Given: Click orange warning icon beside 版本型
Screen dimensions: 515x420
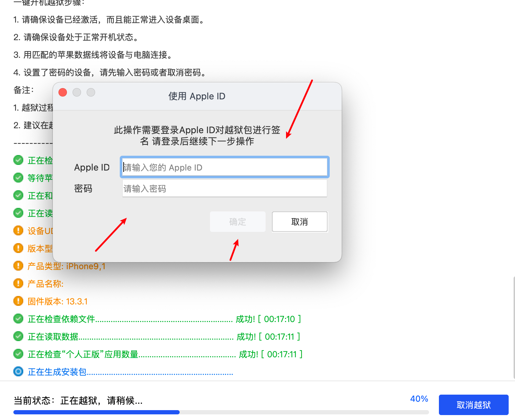Looking at the screenshot, I should click(18, 248).
